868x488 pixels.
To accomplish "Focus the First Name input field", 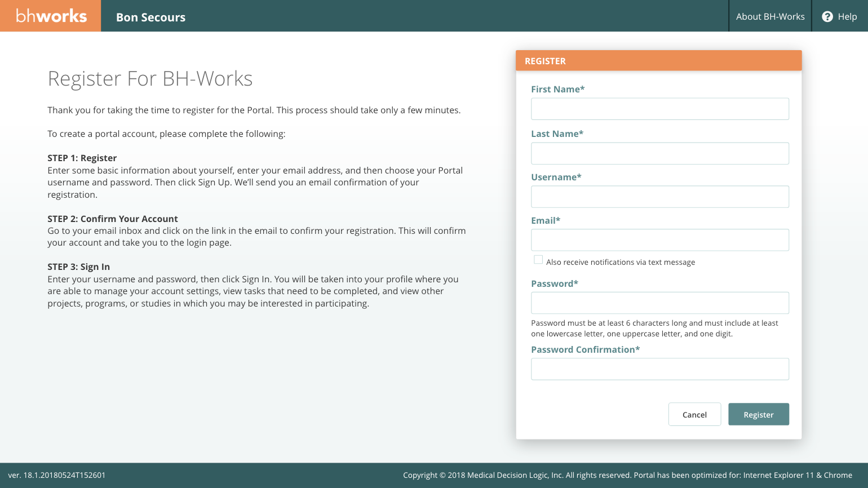I will 660,109.
